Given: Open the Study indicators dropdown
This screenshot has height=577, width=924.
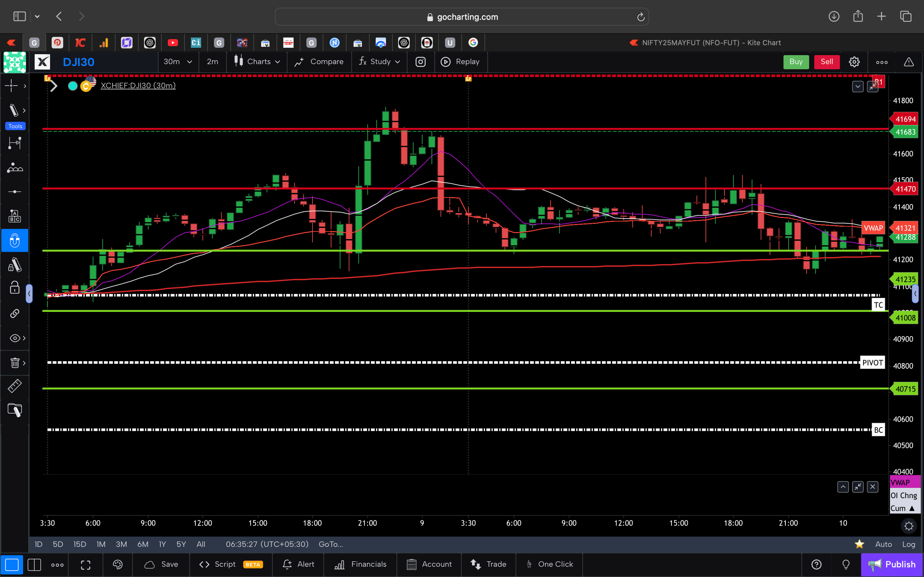Looking at the screenshot, I should (379, 61).
